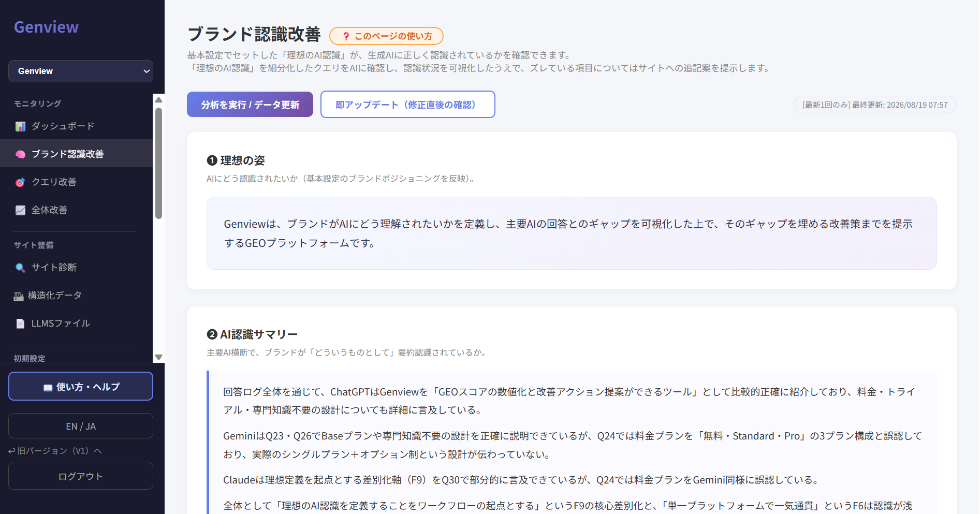Click the dashboard bar-chart icon
This screenshot has height=514, width=980.
20,126
